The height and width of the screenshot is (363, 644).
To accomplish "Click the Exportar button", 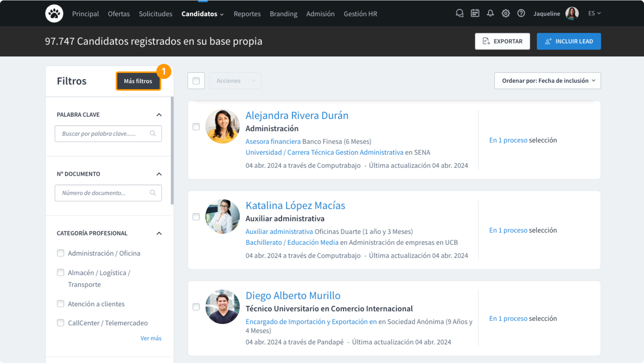I will 502,41.
